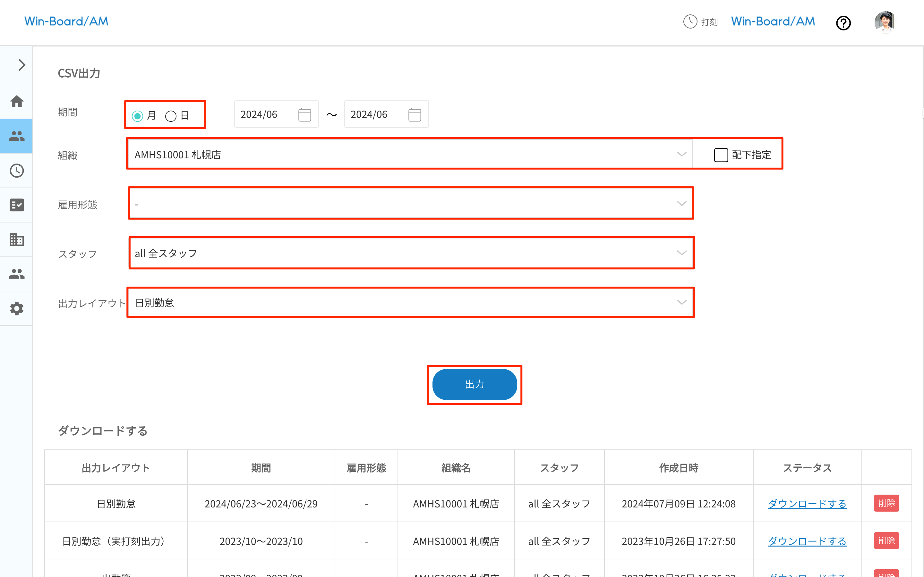Enable the 配下指定 checkbox
The height and width of the screenshot is (577, 924).
(721, 155)
